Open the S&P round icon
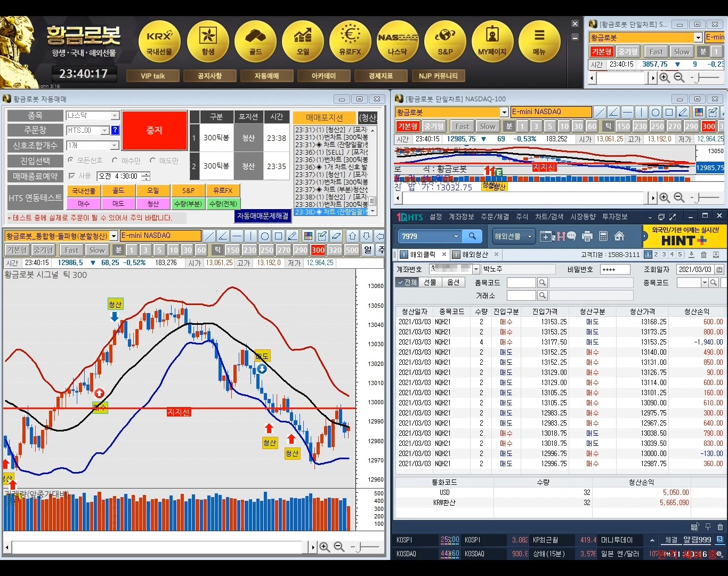728x576 pixels. (445, 42)
